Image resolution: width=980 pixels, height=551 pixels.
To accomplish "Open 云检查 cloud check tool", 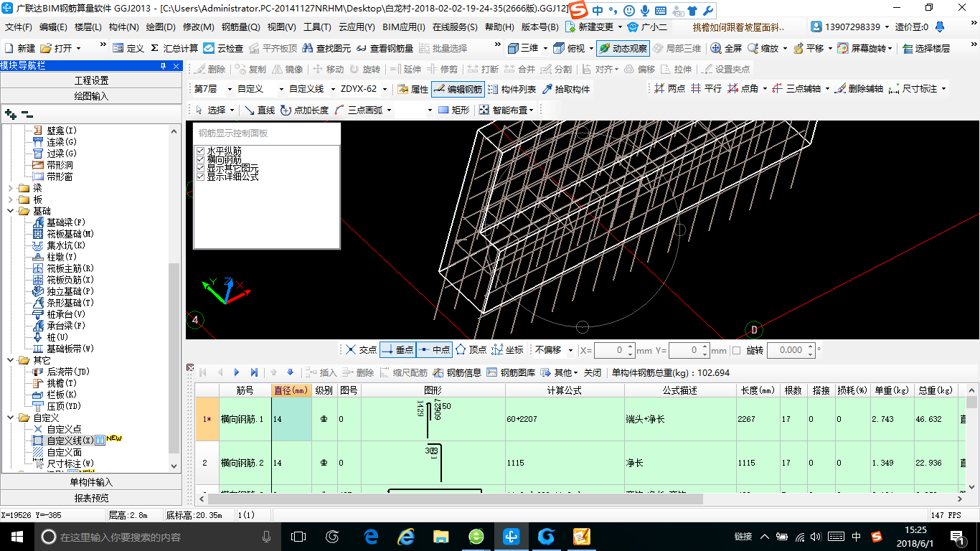I will pyautogui.click(x=223, y=48).
